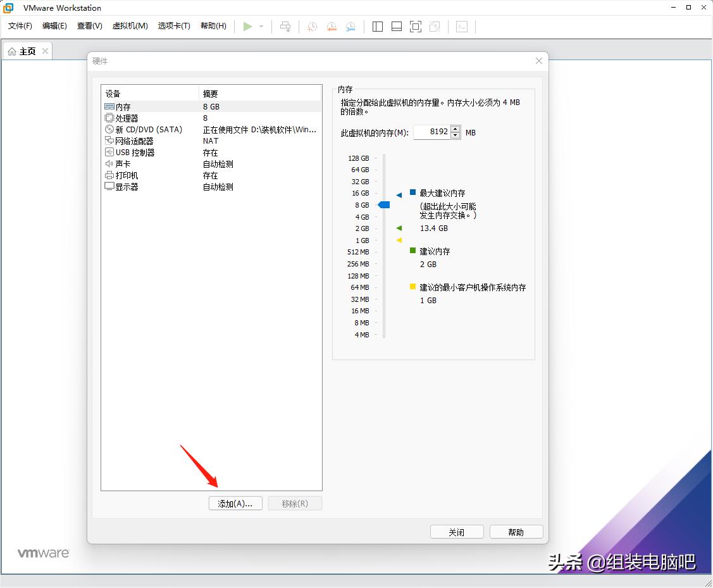713x588 pixels.
Task: Click the Unity mode toolbar icon
Action: (435, 27)
